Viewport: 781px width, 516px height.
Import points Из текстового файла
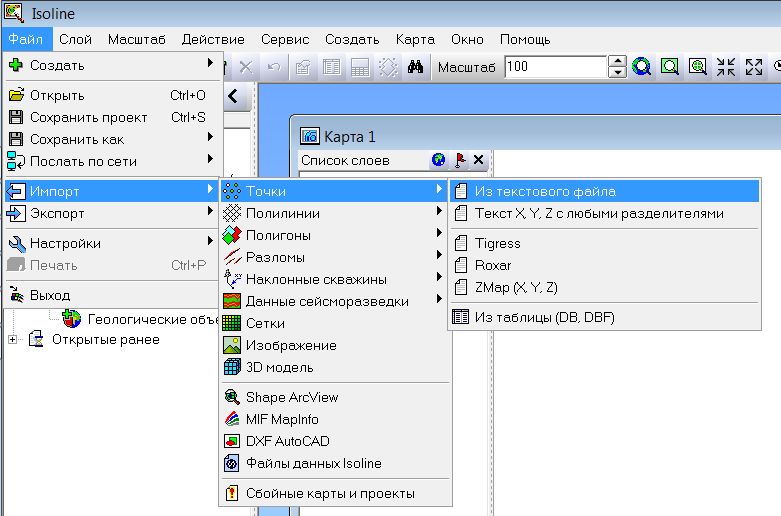point(604,191)
